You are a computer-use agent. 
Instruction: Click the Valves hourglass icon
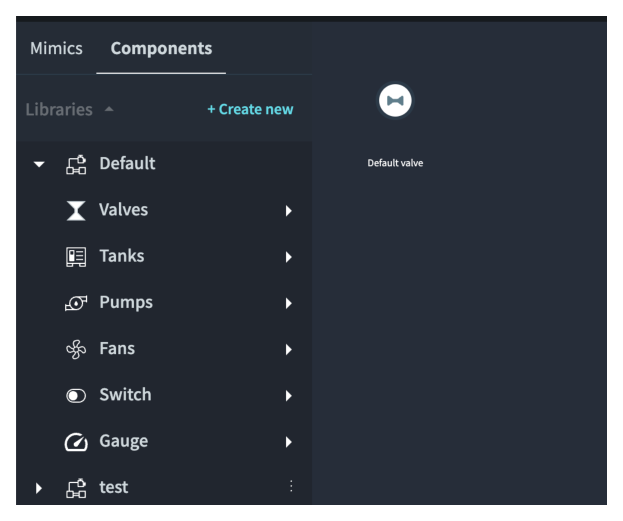pyautogui.click(x=76, y=210)
